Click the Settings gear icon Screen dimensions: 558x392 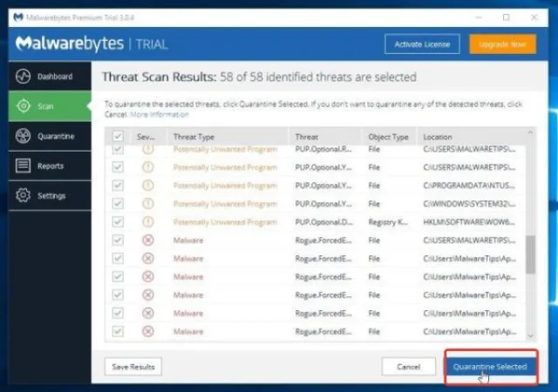pyautogui.click(x=24, y=195)
